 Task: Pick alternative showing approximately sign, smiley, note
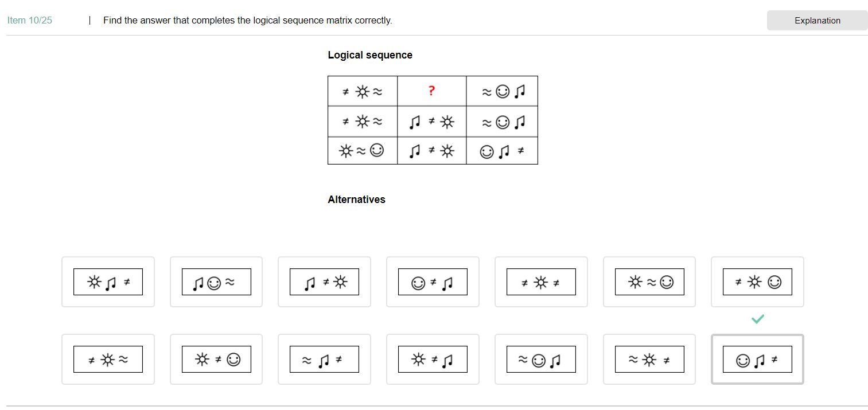[x=541, y=360]
